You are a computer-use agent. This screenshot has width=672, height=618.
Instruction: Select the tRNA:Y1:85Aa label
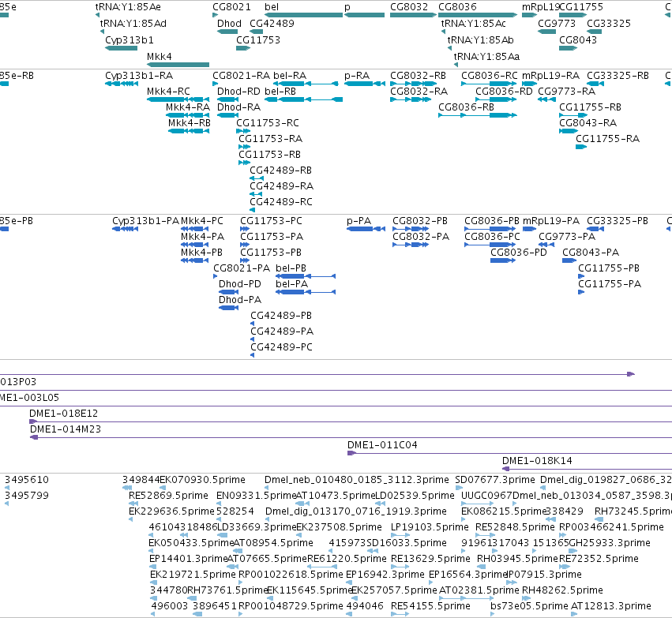487,57
